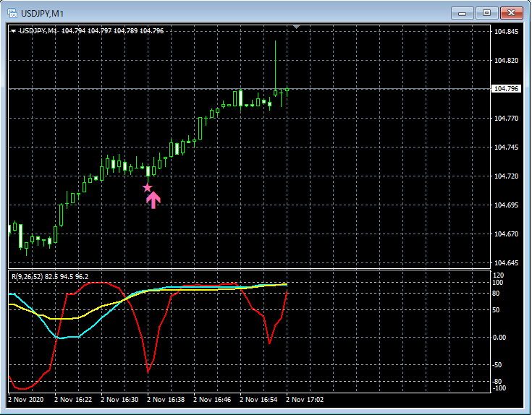Click the price scale value 104.770
The height and width of the screenshot is (415, 532).
(506, 119)
